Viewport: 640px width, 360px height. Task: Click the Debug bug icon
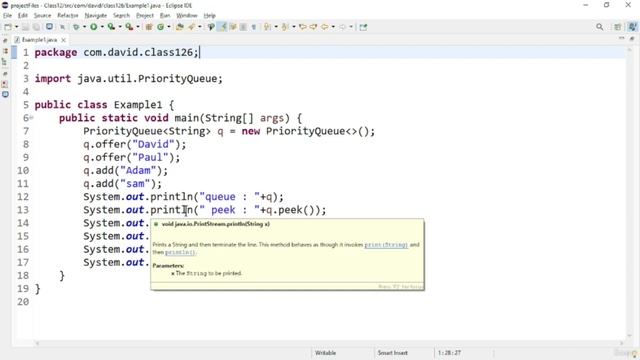76,27
